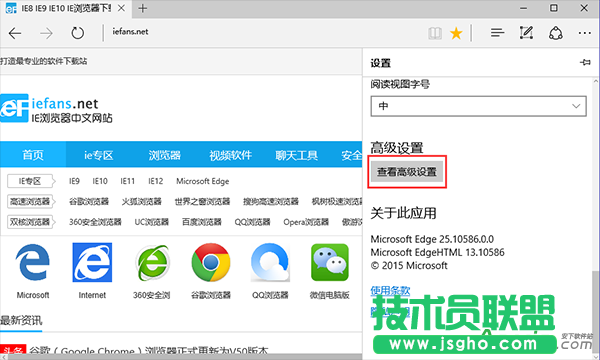Go back with the back arrow

(15, 33)
